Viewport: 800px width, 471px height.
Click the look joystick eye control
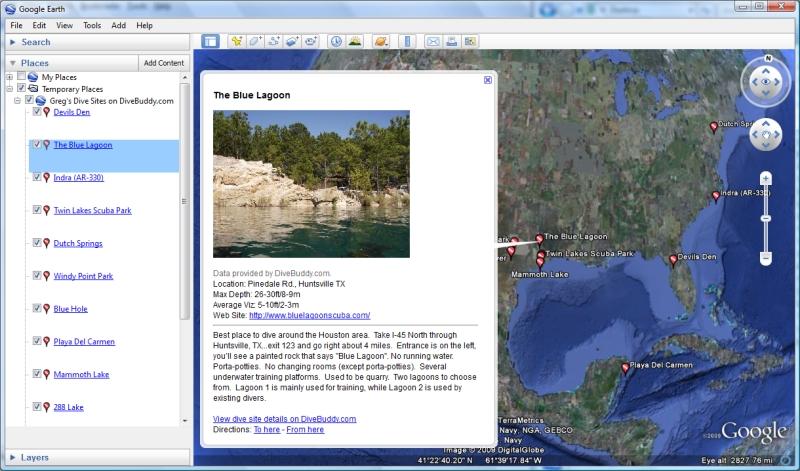[765, 82]
